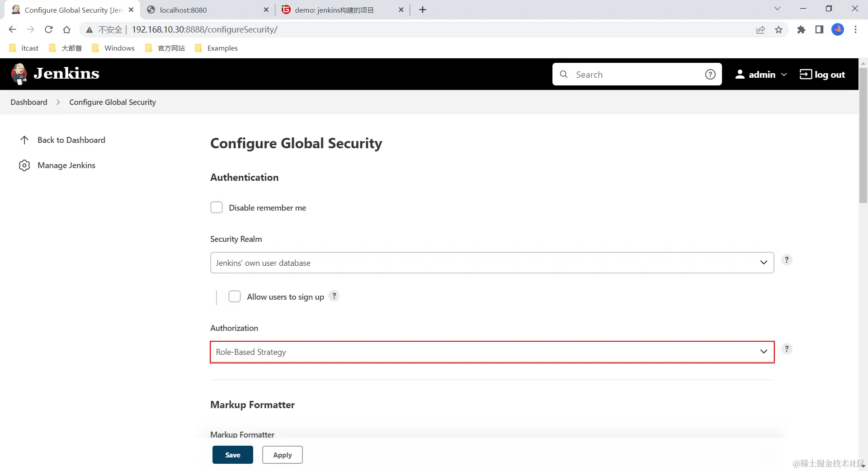Click the Jenkins title text

click(x=66, y=73)
